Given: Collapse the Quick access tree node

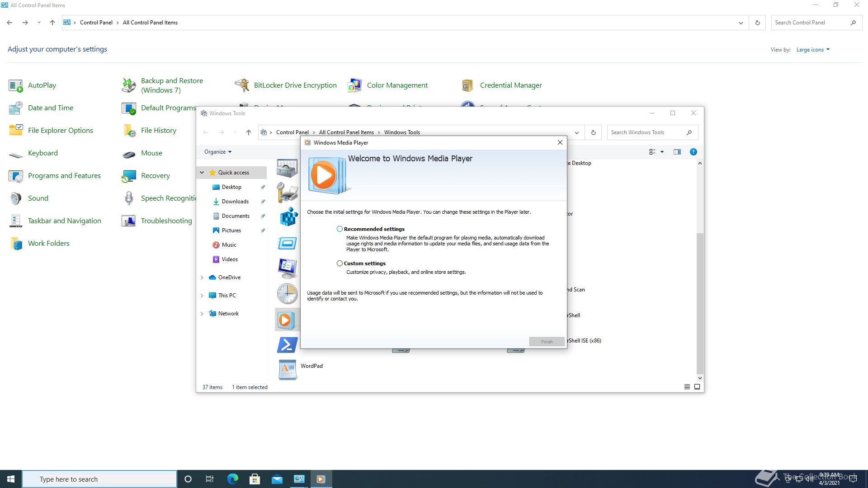Looking at the screenshot, I should 202,173.
